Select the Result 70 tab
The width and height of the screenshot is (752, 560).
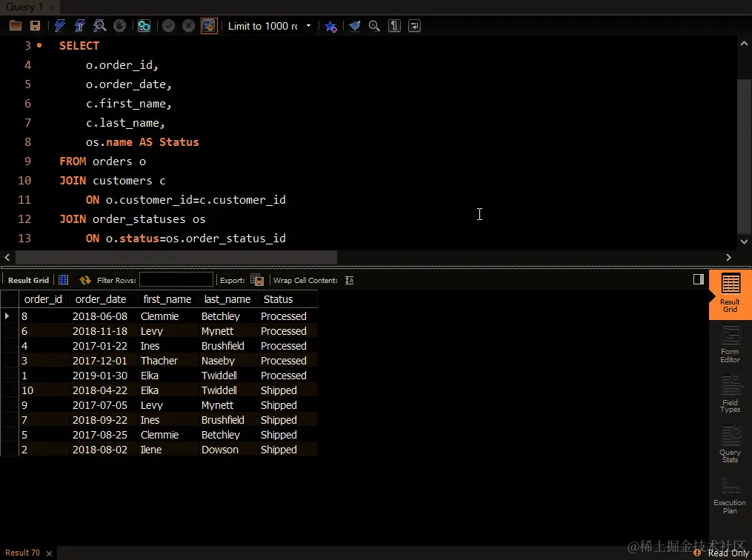[x=22, y=553]
